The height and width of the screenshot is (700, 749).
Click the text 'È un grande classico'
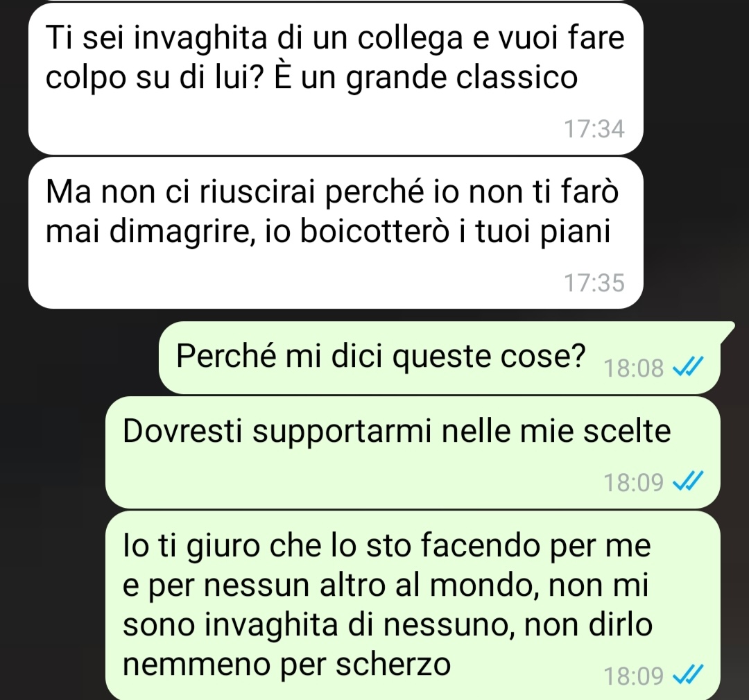tap(426, 78)
